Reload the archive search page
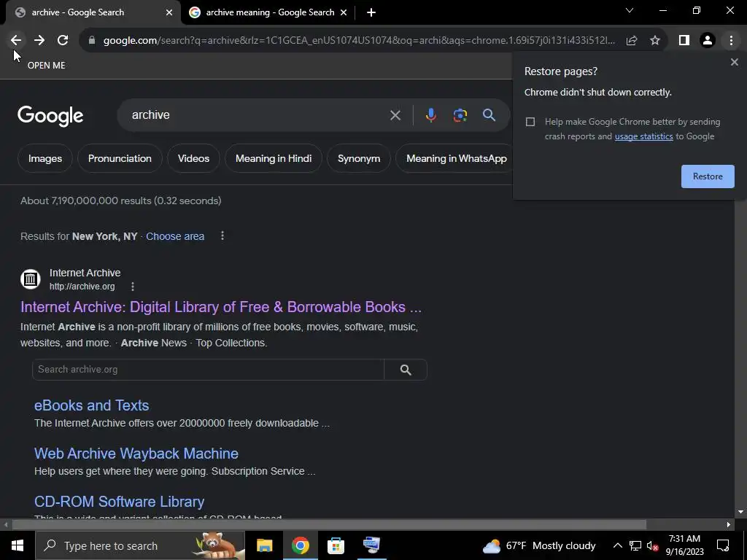The image size is (747, 560). tap(63, 41)
